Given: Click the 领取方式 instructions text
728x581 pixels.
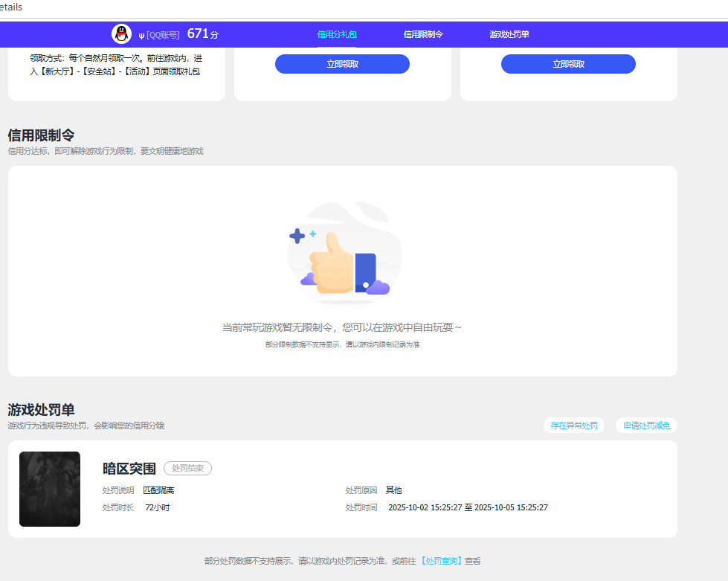Looking at the screenshot, I should click(x=116, y=65).
